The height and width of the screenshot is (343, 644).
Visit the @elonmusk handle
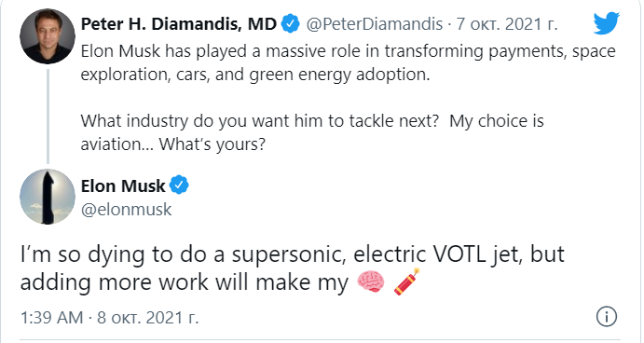[x=126, y=210]
